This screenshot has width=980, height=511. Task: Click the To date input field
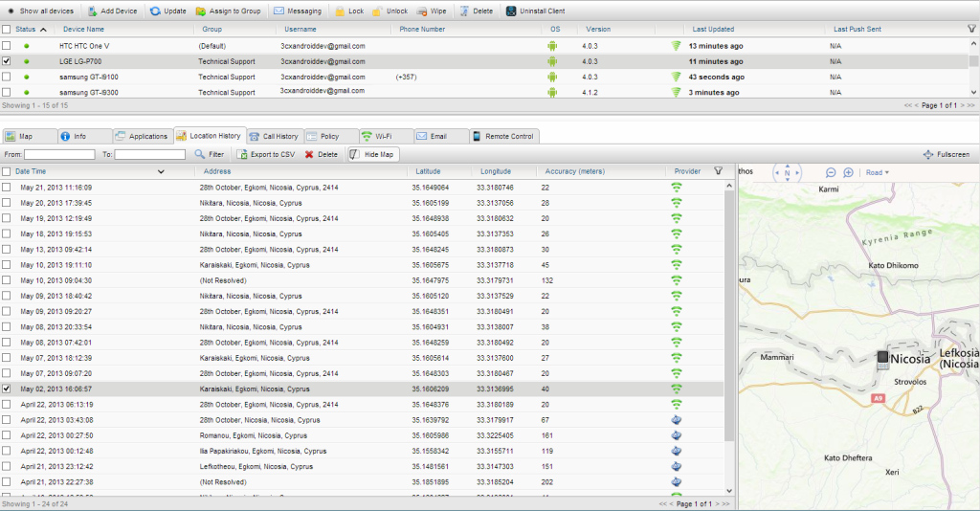(150, 154)
